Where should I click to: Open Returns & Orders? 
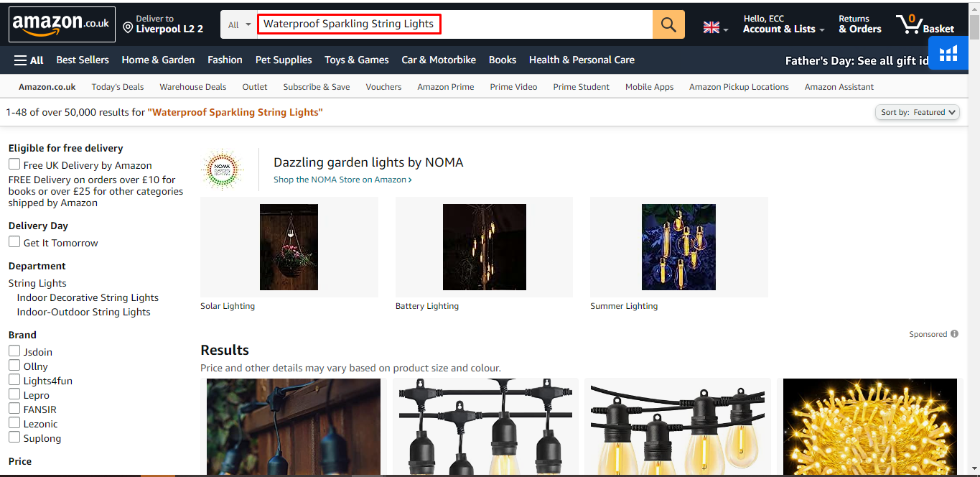(860, 24)
